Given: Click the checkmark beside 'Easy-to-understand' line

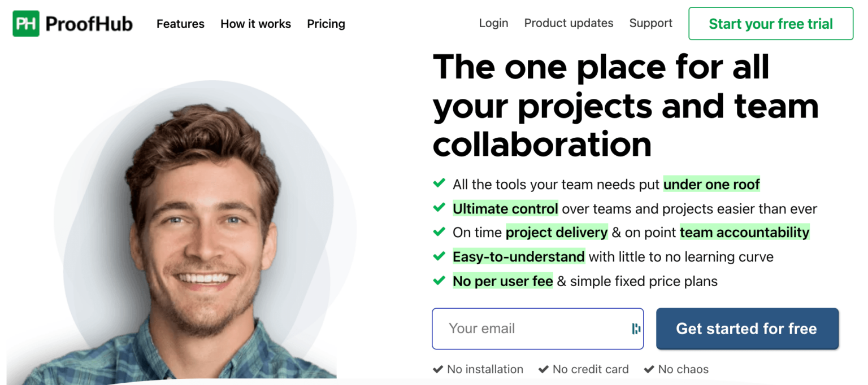Looking at the screenshot, I should click(x=440, y=255).
